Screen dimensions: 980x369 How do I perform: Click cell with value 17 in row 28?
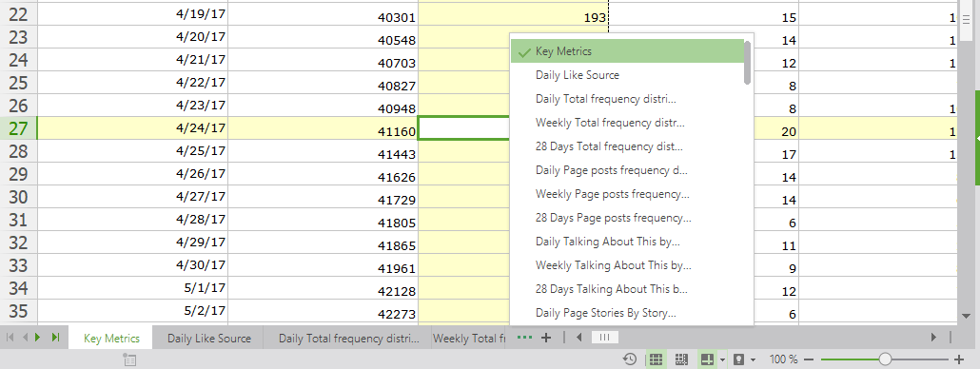click(775, 151)
